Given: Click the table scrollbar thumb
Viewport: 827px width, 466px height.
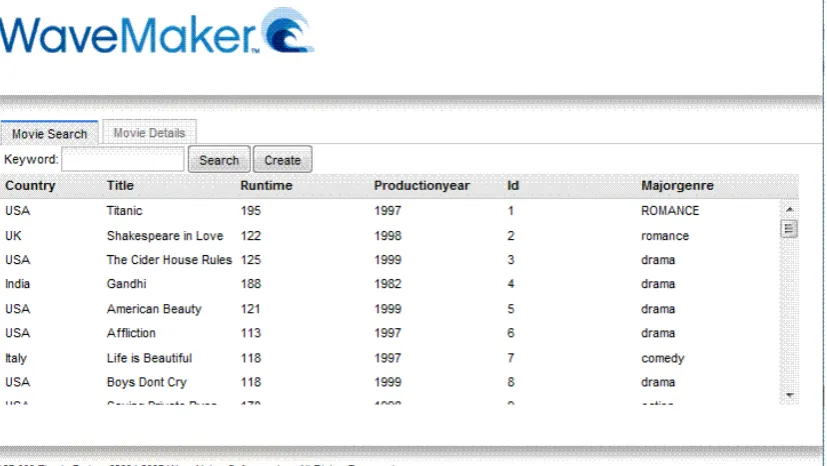Looking at the screenshot, I should pos(789,229).
